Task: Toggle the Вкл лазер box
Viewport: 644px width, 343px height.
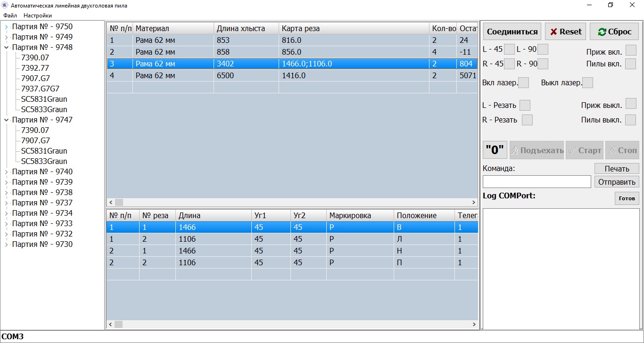Action: coord(523,83)
